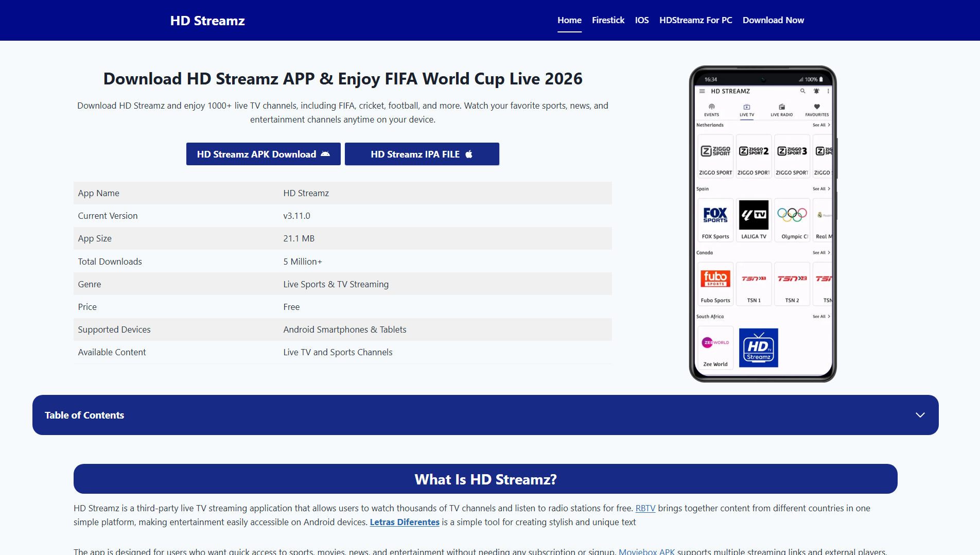The height and width of the screenshot is (555, 980).
Task: Click first Ziggo Sport channel icon
Action: 715,151
